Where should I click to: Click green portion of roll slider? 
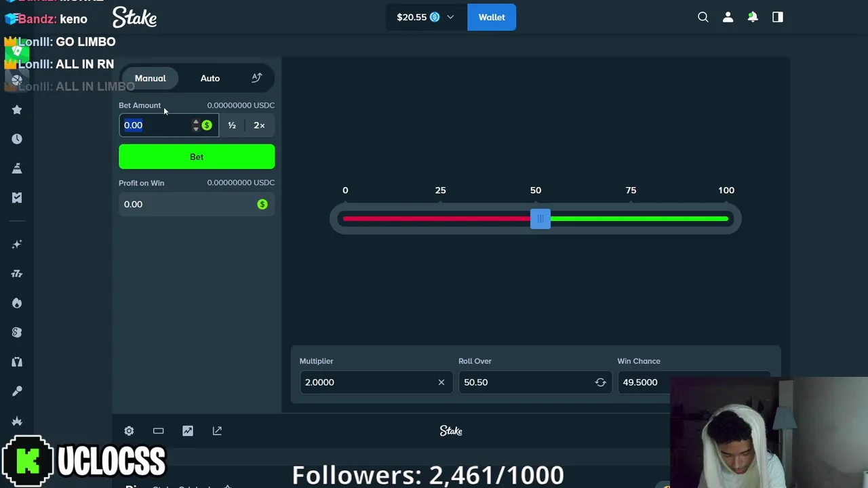coord(639,218)
